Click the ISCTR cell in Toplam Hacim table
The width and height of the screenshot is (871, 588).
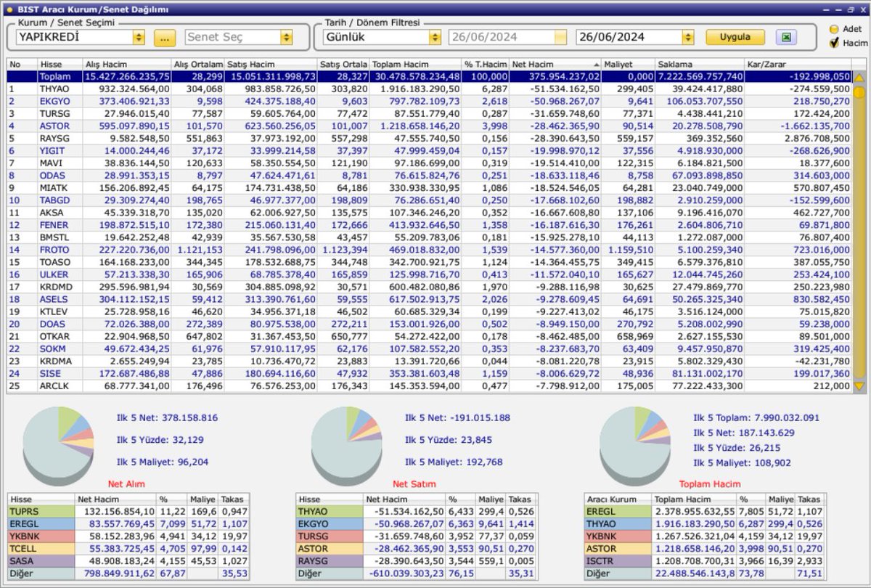[618, 561]
